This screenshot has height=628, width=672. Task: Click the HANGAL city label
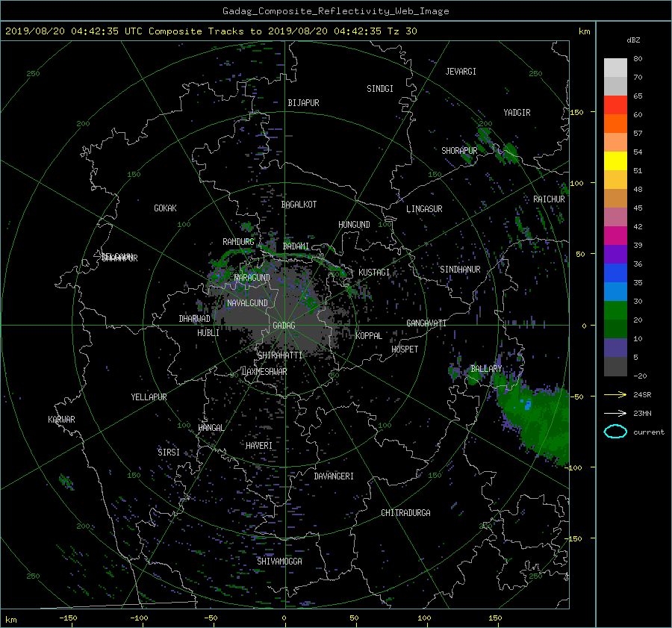point(211,428)
